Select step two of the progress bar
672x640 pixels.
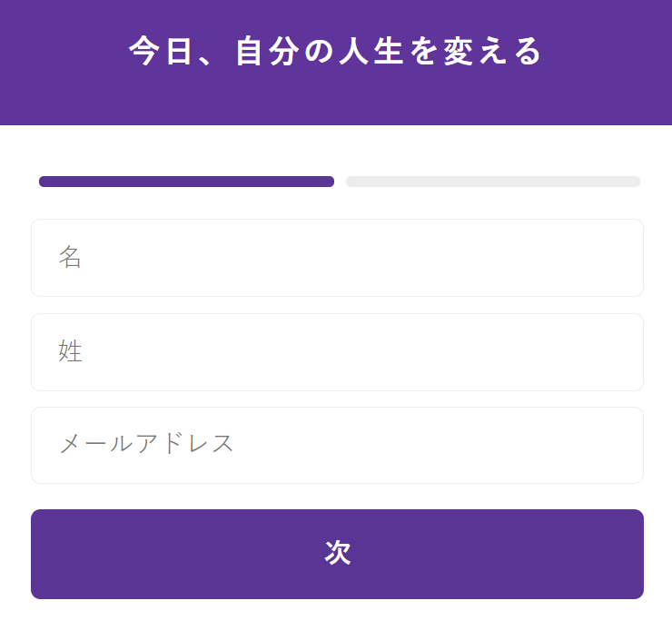pos(493,182)
